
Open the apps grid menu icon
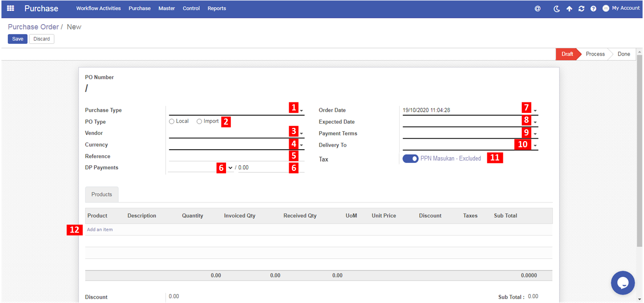[10, 8]
